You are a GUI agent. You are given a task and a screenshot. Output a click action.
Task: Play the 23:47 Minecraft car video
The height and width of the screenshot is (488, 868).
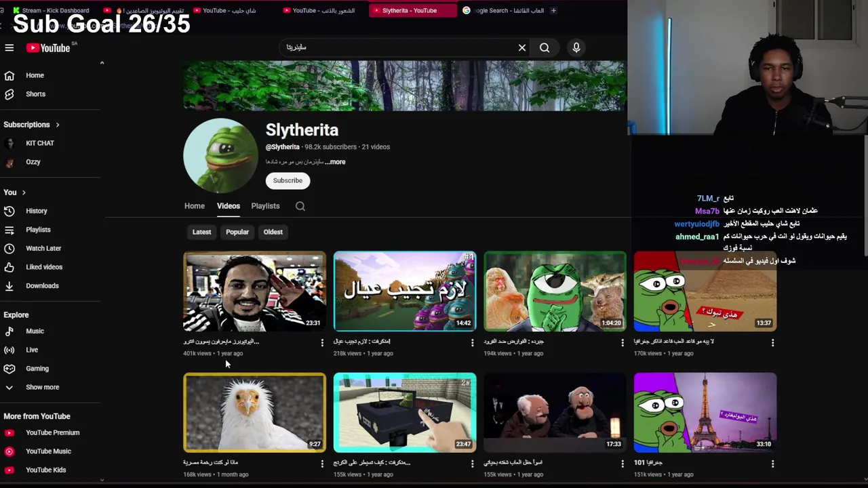[405, 413]
